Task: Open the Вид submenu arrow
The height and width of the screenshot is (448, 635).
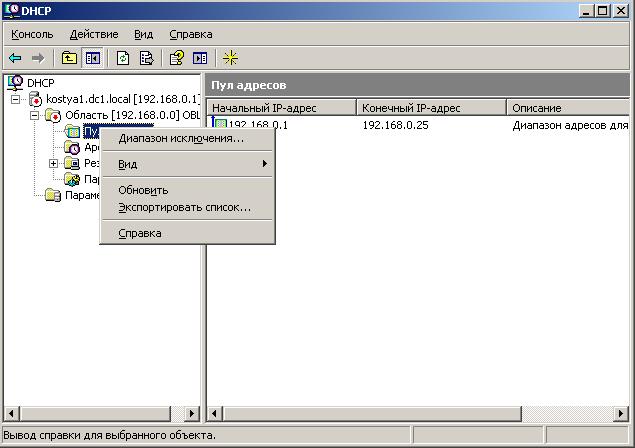Action: [x=264, y=164]
